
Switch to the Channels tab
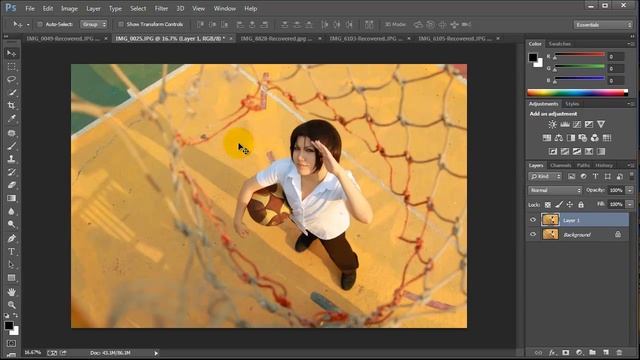560,165
